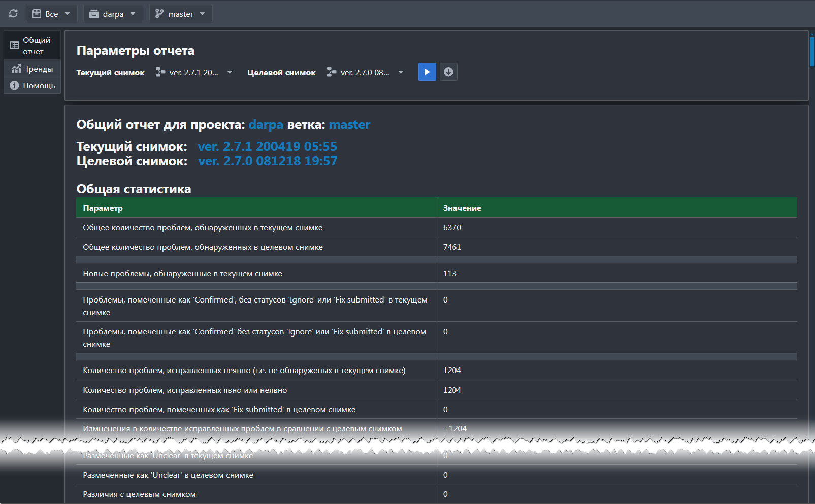
Task: Open current snapshot 'ver. 2.7.1' dropdown
Action: pos(194,72)
